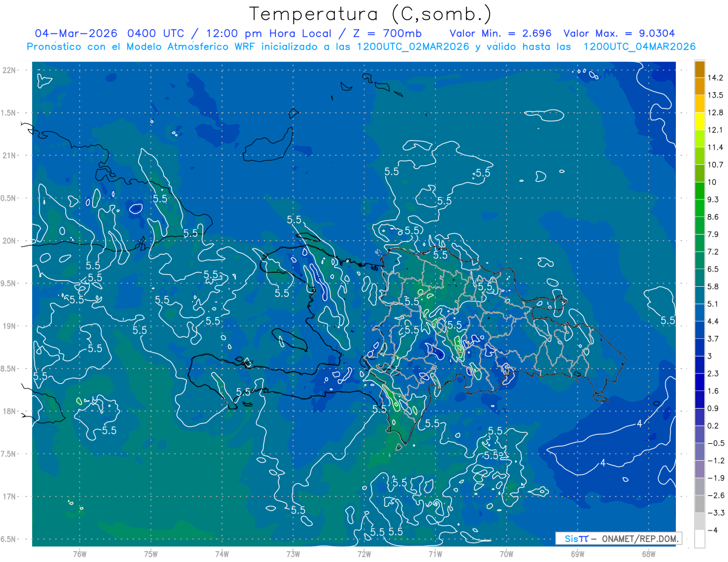Screen dimensions: 728x562
Task: Click the '69W' longitude axis label
Action: pos(578,554)
